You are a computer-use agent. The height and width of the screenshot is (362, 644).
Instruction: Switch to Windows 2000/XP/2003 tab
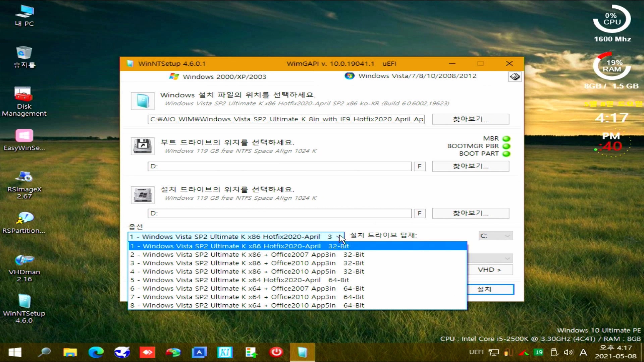coord(218,76)
